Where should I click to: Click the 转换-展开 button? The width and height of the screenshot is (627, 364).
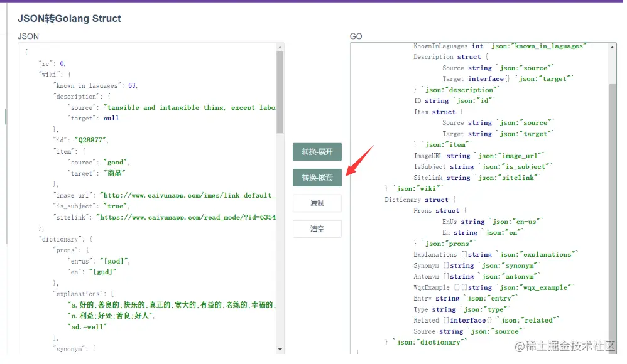[x=317, y=152]
